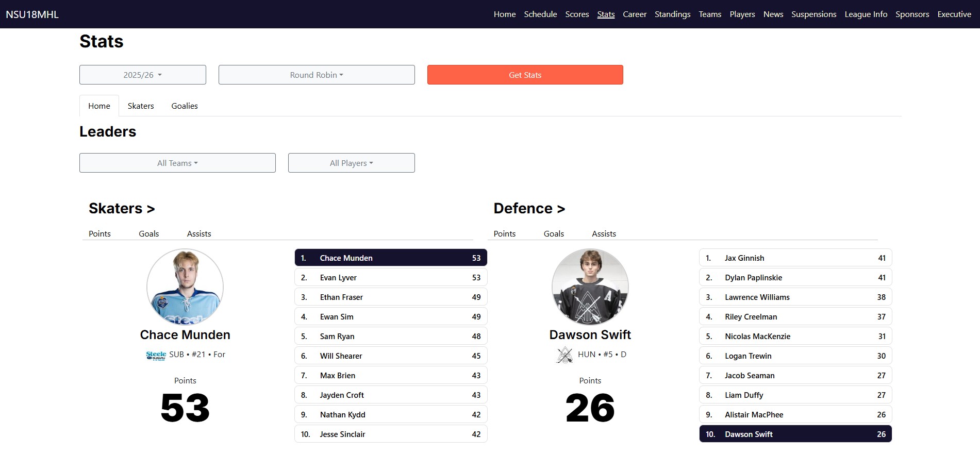The height and width of the screenshot is (454, 980).
Task: Click the Get Stats button
Action: [525, 75]
